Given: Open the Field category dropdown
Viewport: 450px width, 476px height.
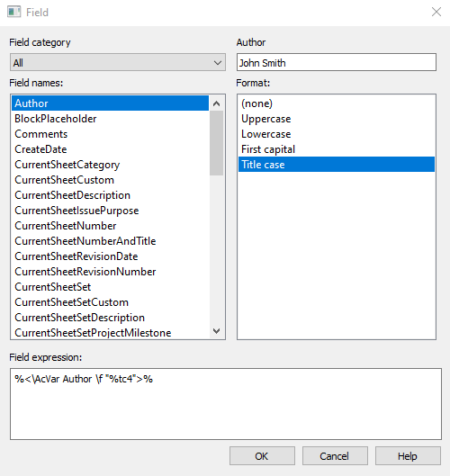Looking at the screenshot, I should tap(118, 62).
